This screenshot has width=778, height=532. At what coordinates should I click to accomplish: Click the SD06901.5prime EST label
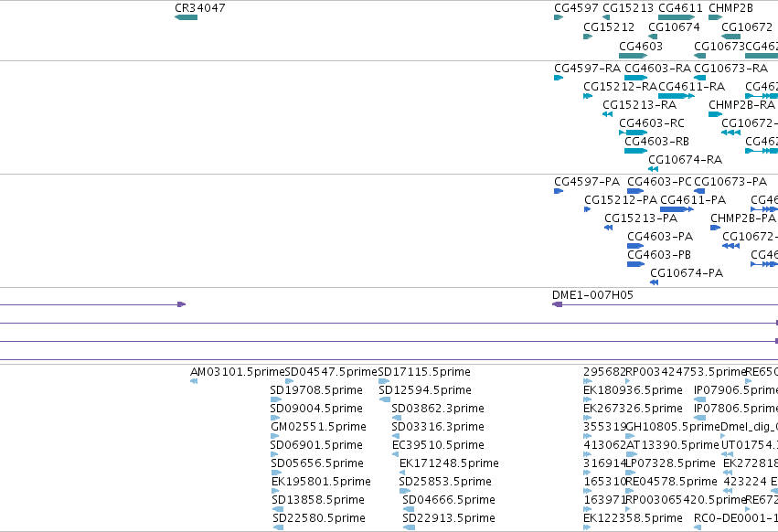316,445
